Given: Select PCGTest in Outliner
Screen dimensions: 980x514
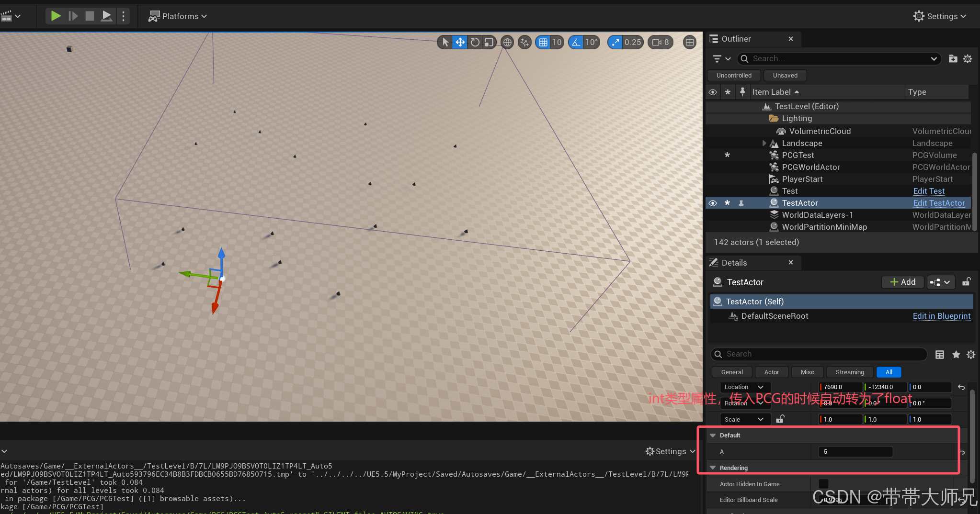Looking at the screenshot, I should click(x=798, y=155).
